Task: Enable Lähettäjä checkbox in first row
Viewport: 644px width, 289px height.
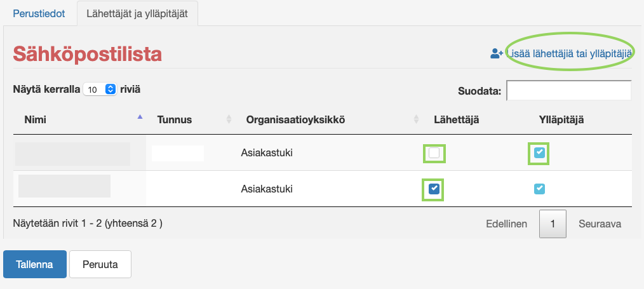Action: pos(434,153)
